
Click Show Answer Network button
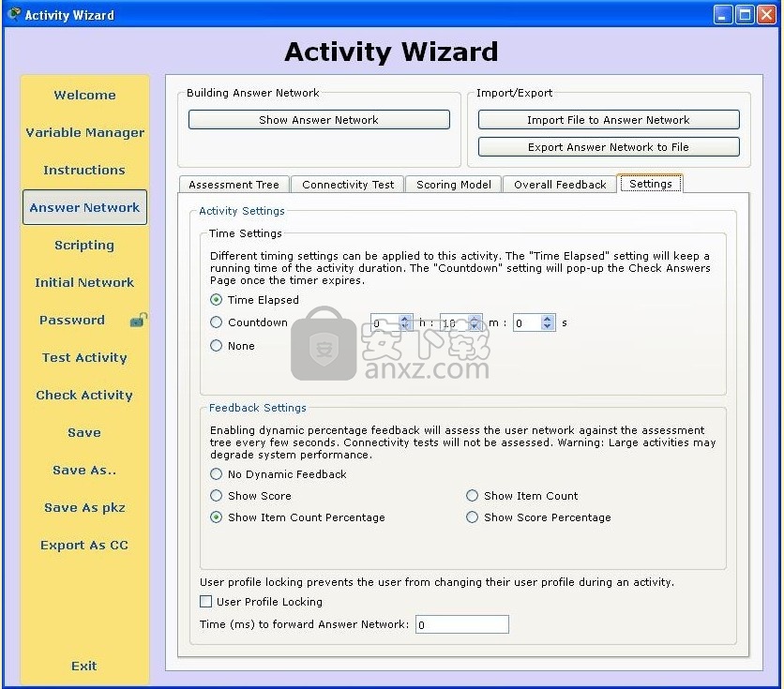coord(319,120)
